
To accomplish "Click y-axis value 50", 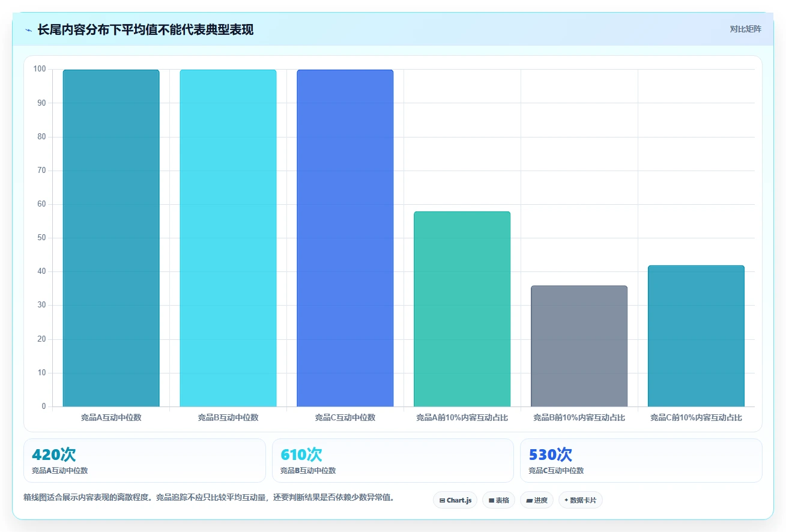I will pos(41,238).
